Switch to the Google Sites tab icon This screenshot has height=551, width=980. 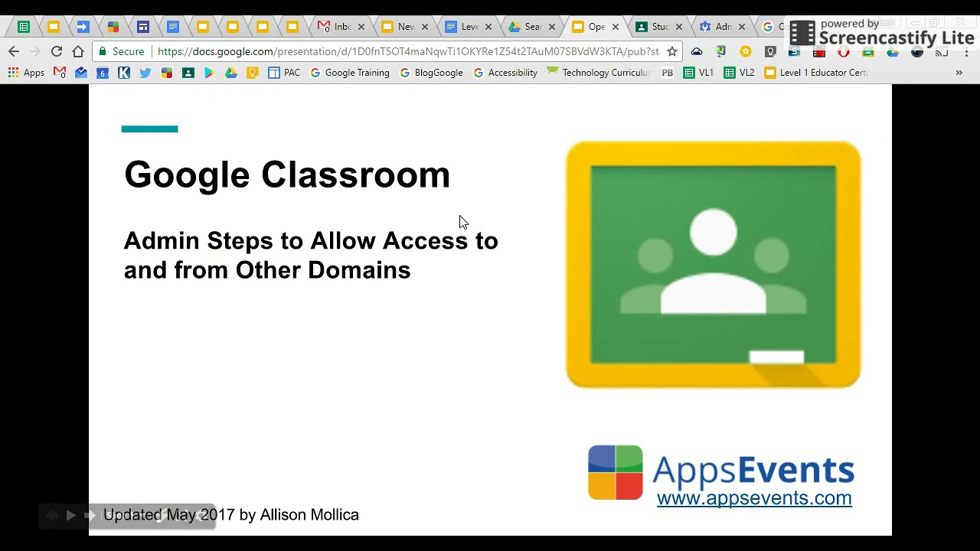tap(143, 27)
